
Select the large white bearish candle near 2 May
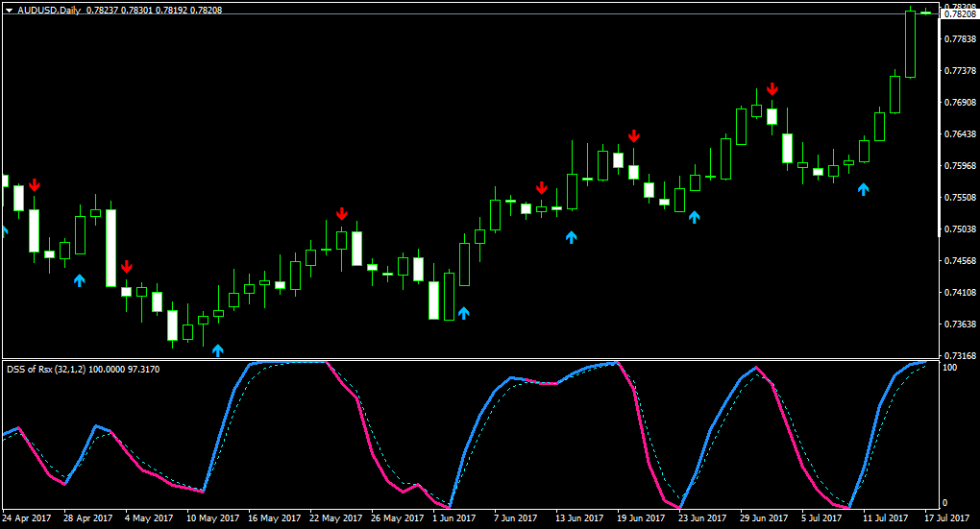pos(111,248)
